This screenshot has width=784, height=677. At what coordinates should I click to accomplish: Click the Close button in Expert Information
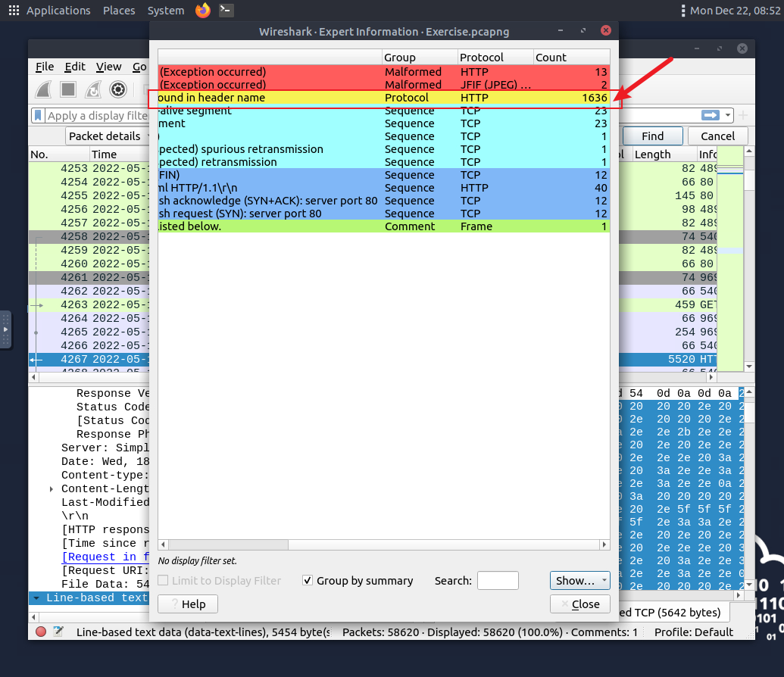click(x=580, y=604)
